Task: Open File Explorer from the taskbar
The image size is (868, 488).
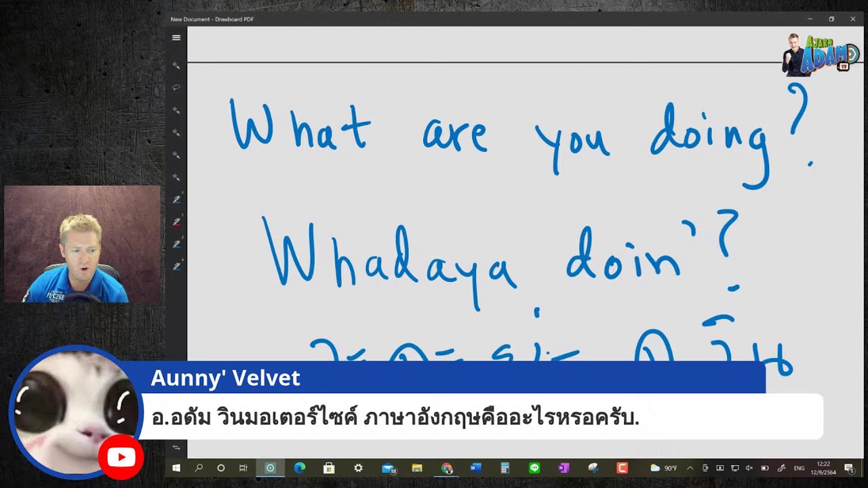Action: coord(417,468)
